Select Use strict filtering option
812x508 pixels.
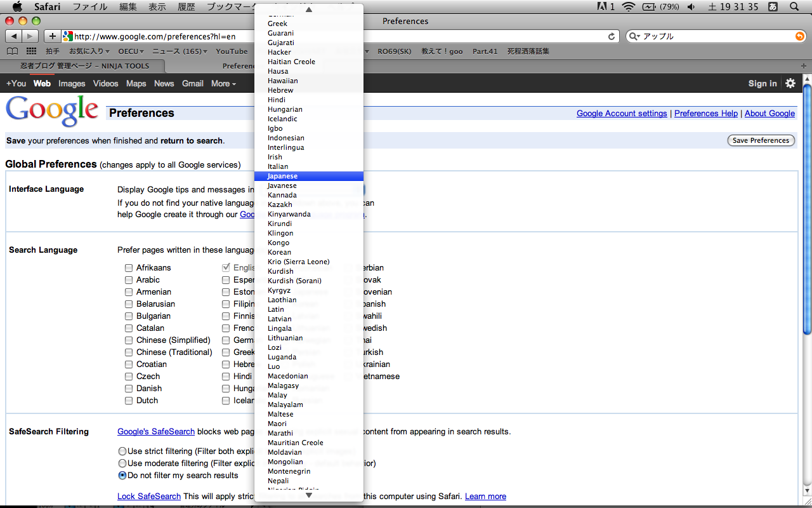122,451
